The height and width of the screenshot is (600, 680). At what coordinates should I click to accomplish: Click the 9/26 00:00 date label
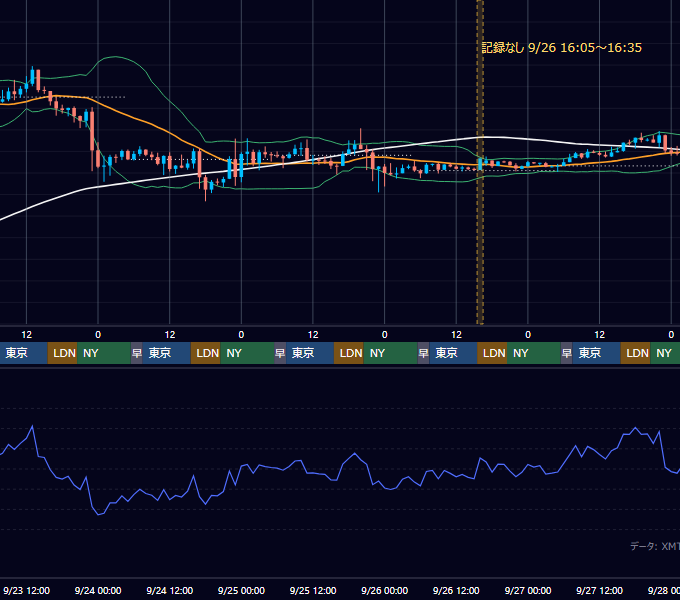(384, 590)
